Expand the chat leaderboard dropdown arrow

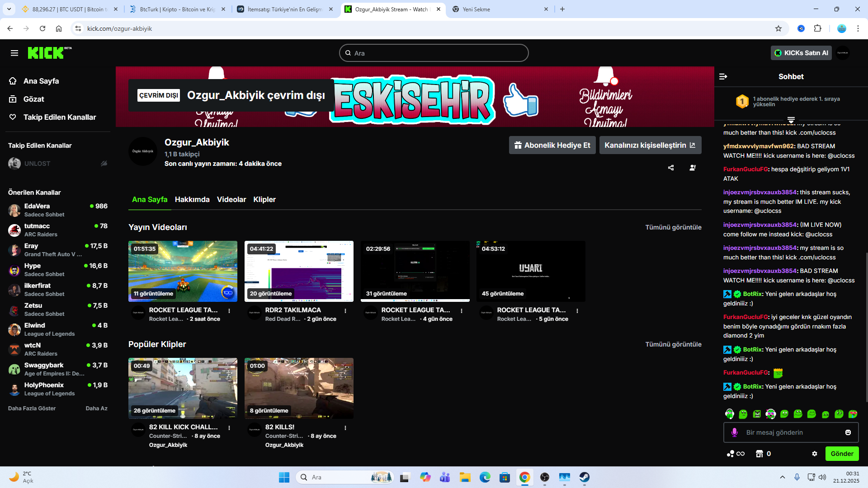coord(791,120)
